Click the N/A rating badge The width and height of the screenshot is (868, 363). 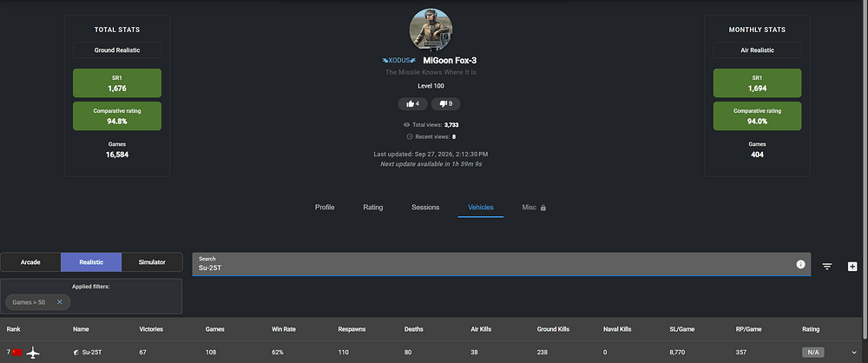pyautogui.click(x=813, y=353)
